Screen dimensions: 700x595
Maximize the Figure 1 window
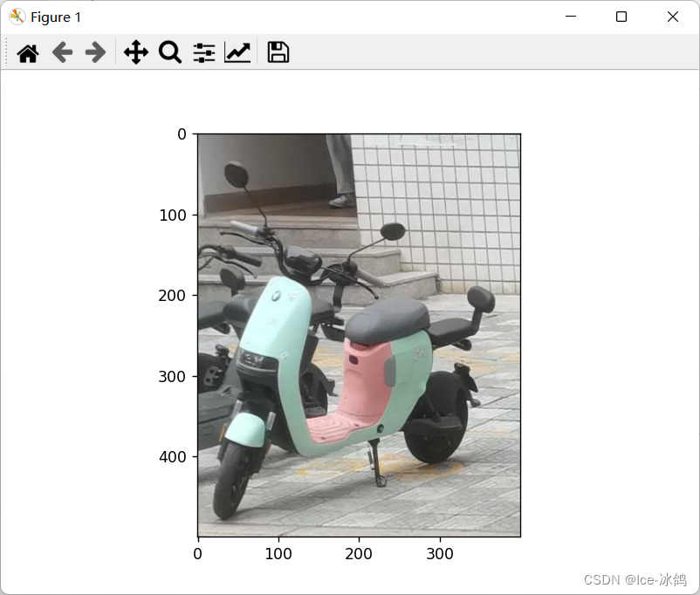pos(621,17)
